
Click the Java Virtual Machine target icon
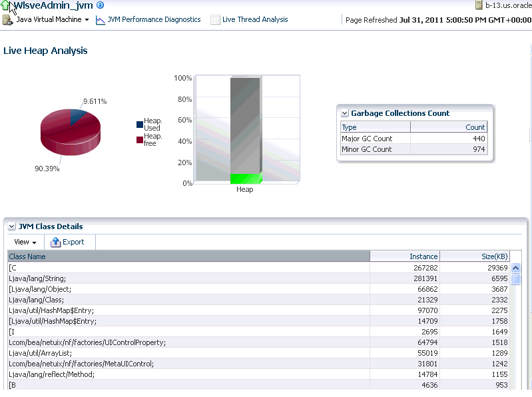pos(7,20)
